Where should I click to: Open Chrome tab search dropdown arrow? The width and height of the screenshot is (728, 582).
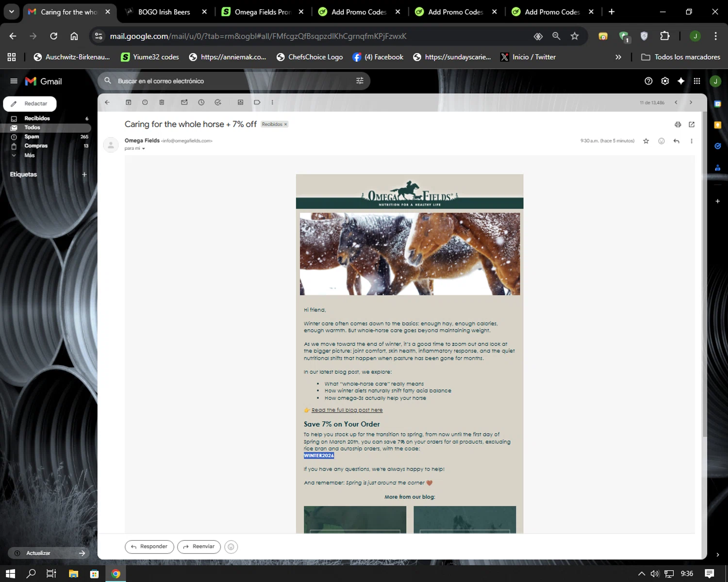pyautogui.click(x=11, y=12)
